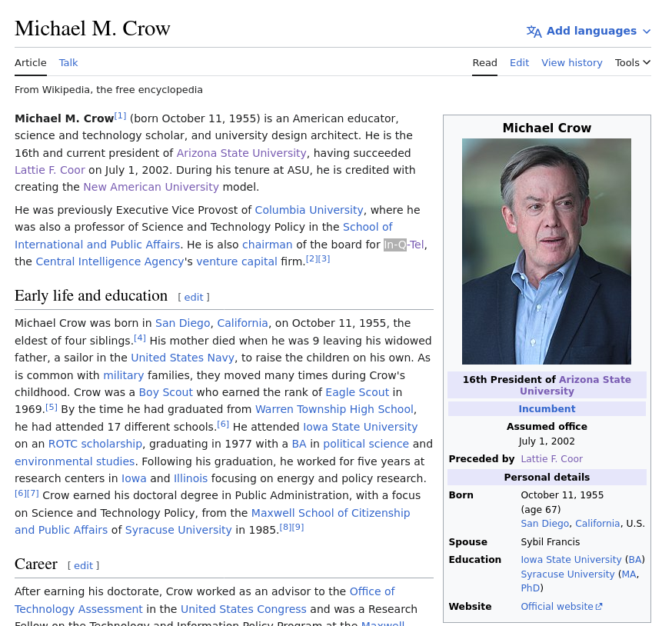672x626 pixels.
Task: Open the San Diego link in article body
Action: [182, 323]
